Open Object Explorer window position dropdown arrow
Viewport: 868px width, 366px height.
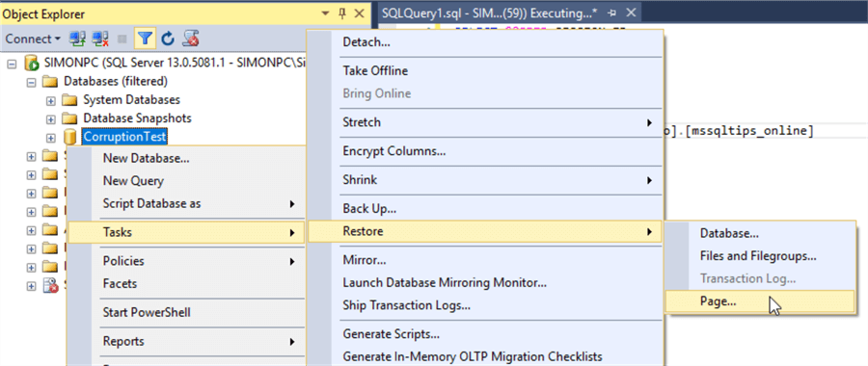326,13
